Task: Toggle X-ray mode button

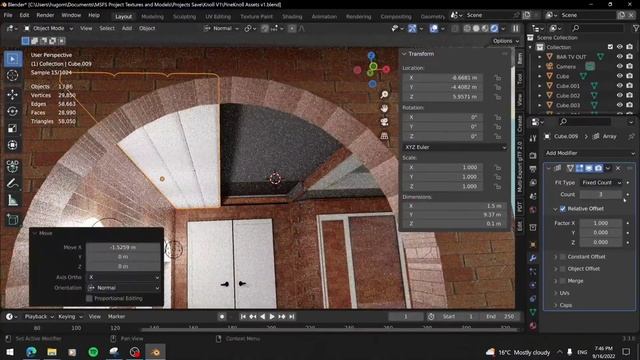Action: click(x=455, y=29)
